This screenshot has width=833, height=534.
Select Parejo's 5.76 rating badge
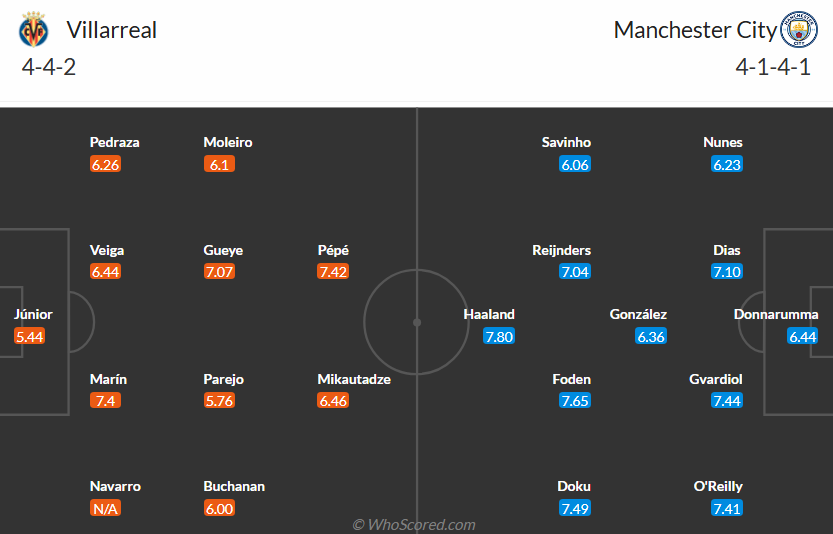click(219, 401)
